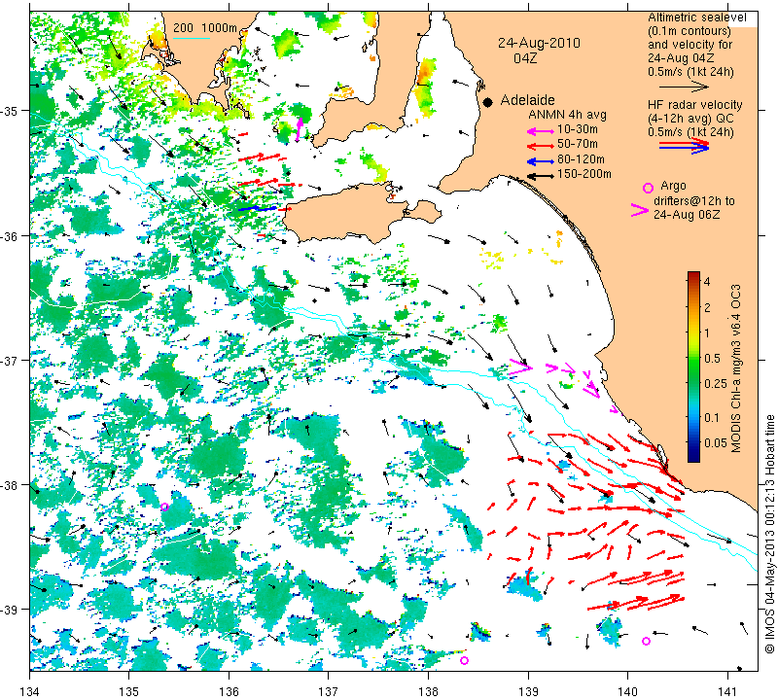This screenshot has height=700, width=778.
Task: Click the ANMN 4h avg legend heading
Action: 567,115
